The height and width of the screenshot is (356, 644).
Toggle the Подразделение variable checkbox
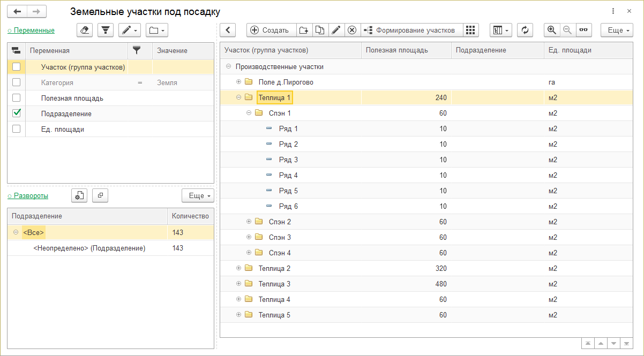point(17,113)
